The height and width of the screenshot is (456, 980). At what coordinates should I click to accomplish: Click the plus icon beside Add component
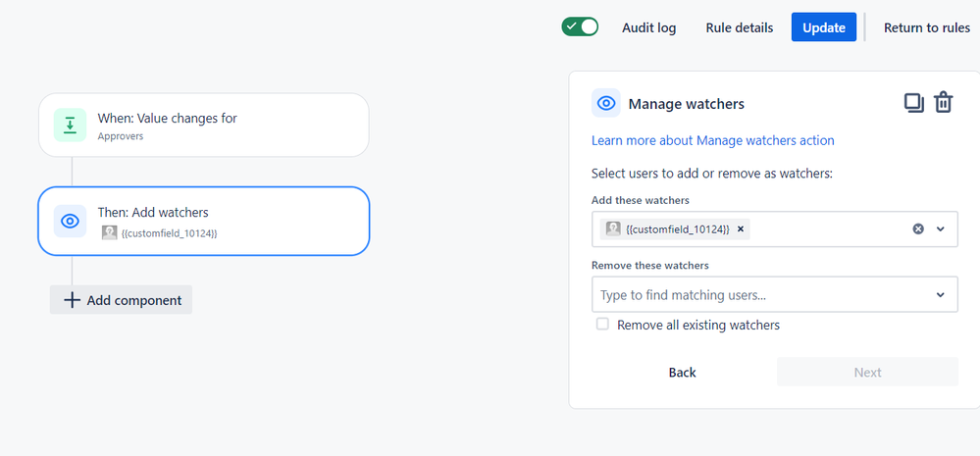click(72, 300)
